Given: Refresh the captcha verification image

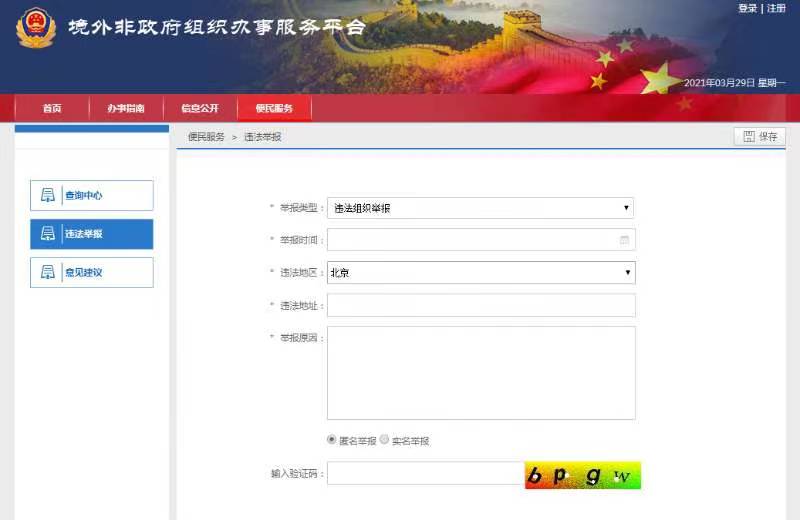Looking at the screenshot, I should pos(582,476).
